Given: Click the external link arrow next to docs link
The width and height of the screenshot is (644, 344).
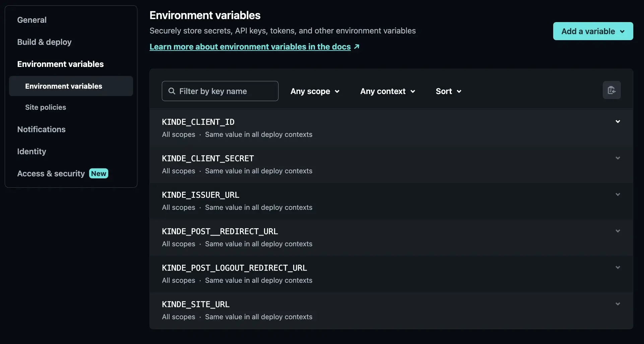Looking at the screenshot, I should pos(356,47).
